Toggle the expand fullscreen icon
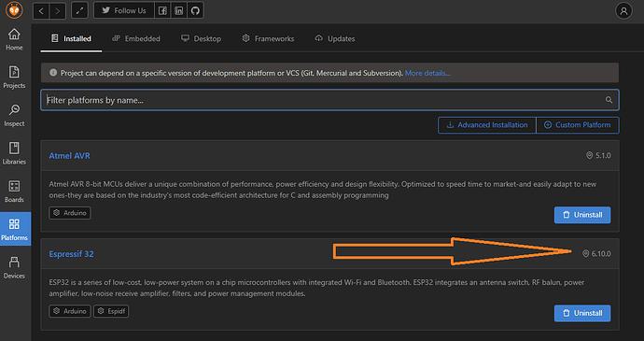Screen dimensions: 644x341 [x=79, y=10]
